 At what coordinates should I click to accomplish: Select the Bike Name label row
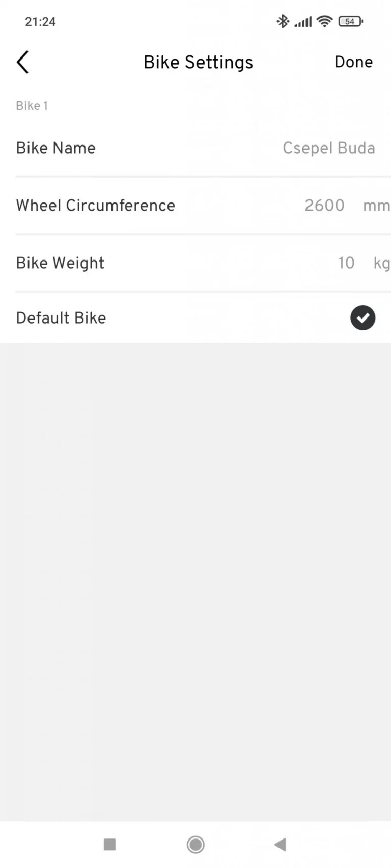pos(195,148)
